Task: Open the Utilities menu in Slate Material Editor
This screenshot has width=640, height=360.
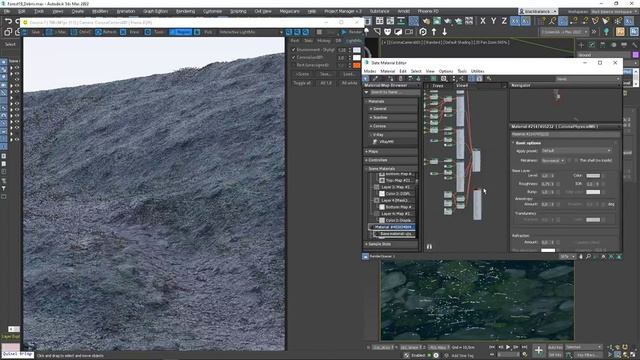Action: pos(478,71)
